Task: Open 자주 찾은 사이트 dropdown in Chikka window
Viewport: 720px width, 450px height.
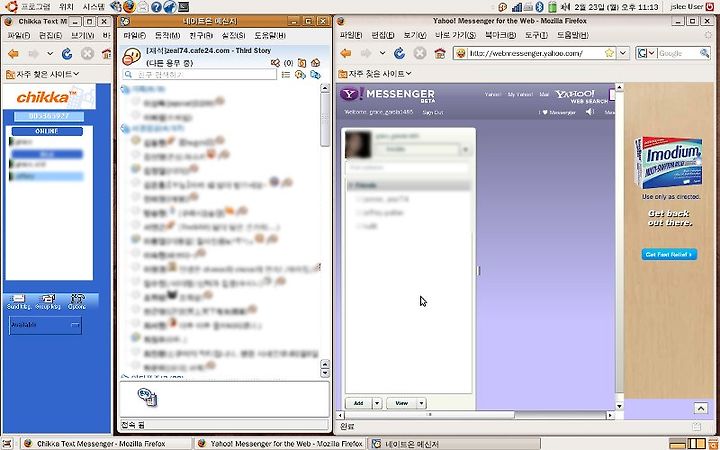Action: 42,74
